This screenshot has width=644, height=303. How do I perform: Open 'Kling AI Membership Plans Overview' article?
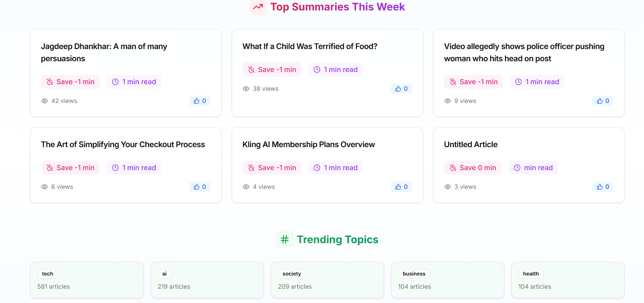(x=308, y=144)
